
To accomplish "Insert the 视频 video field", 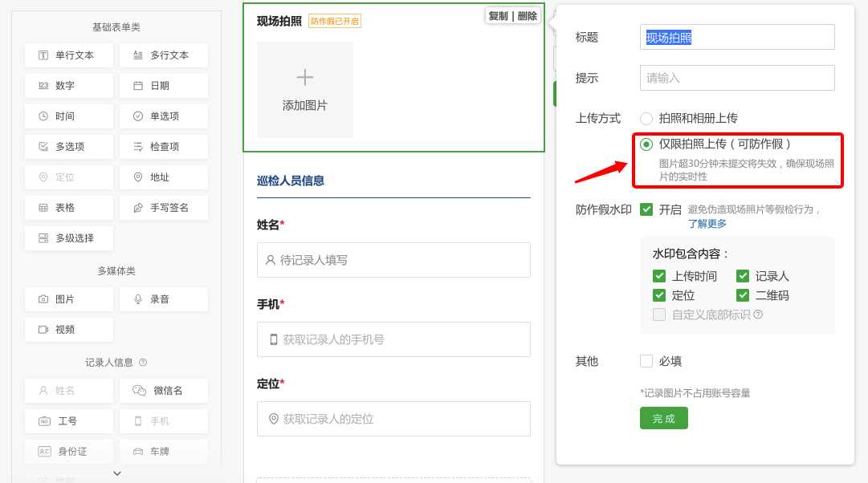I will click(69, 330).
